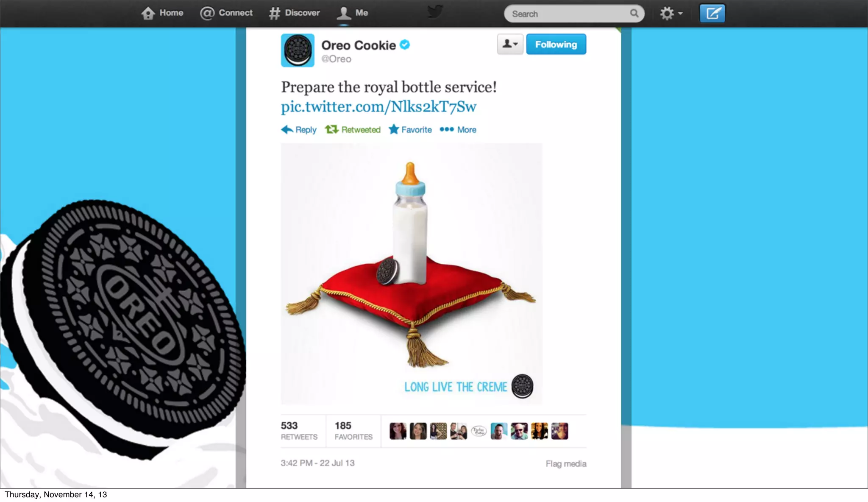This screenshot has width=868, height=502.
Task: Click the verified badge next to Oreo Cookie
Action: [x=405, y=45]
